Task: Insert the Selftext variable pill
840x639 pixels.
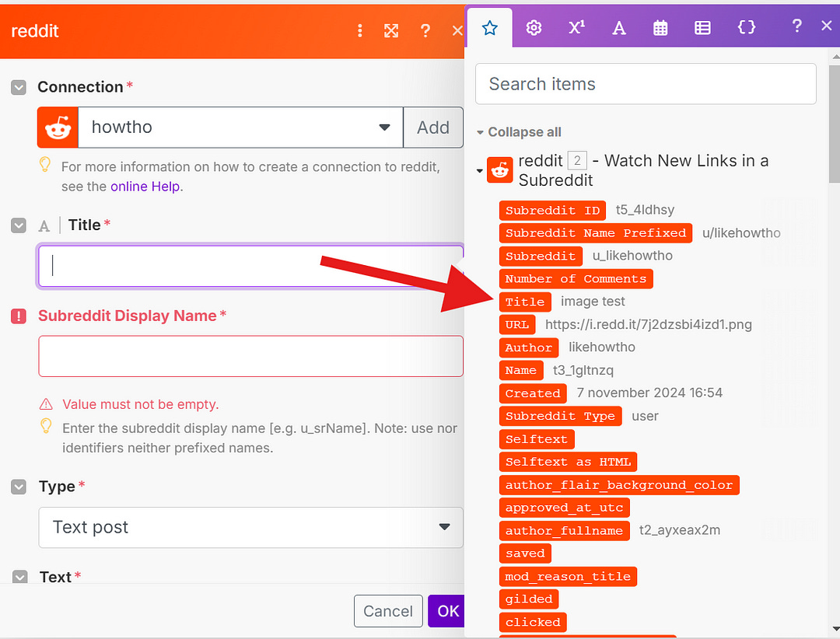Action: 537,439
